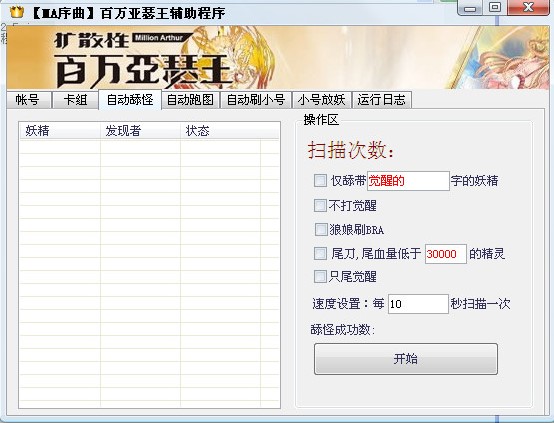Click the 发现者 column header

(140, 131)
